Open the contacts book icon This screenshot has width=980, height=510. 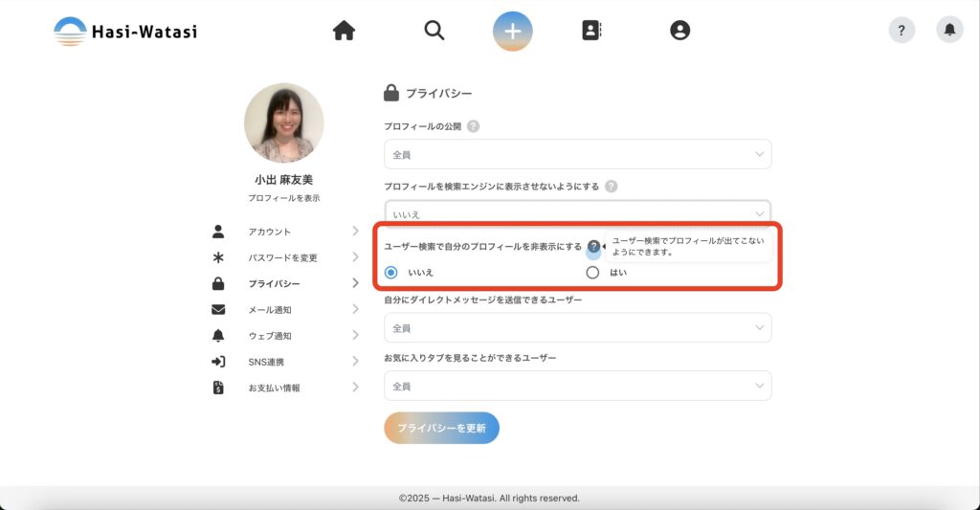(591, 31)
